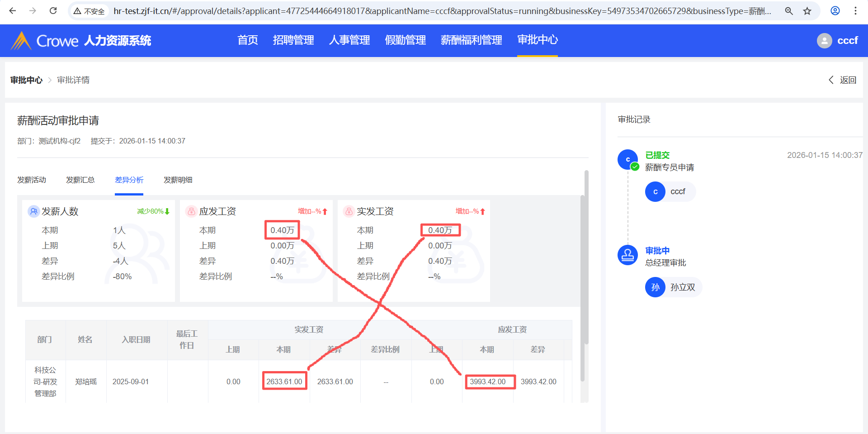Open the browser zoom magnifier icon
Viewport: 868px width, 434px height.
pos(789,11)
